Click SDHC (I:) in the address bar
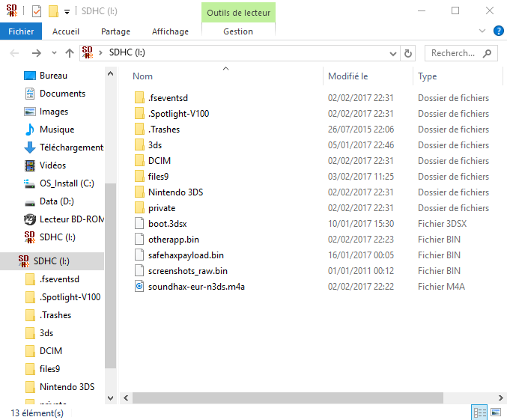The image size is (507, 420). (127, 52)
